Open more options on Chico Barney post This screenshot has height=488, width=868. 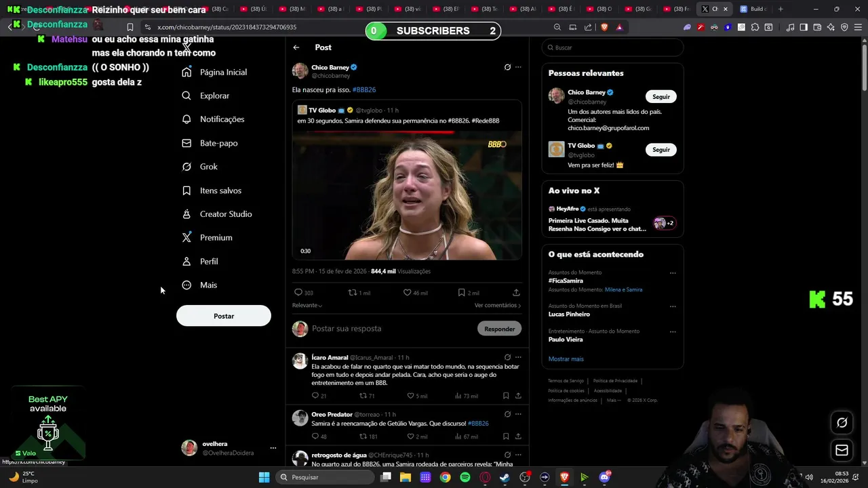click(518, 67)
